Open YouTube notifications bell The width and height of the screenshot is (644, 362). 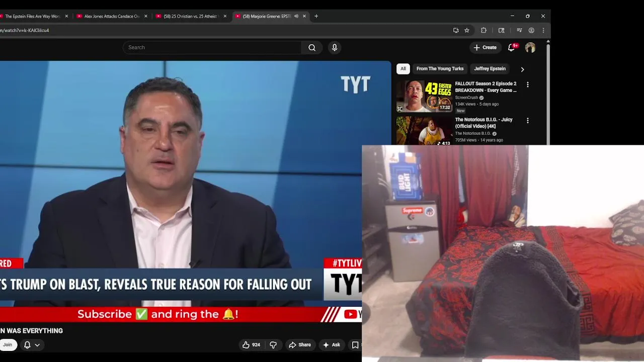[512, 47]
